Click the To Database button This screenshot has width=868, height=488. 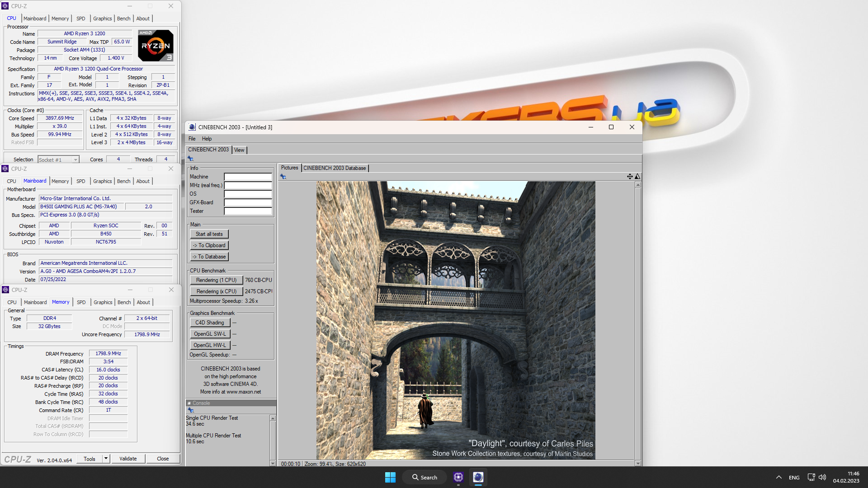click(209, 257)
